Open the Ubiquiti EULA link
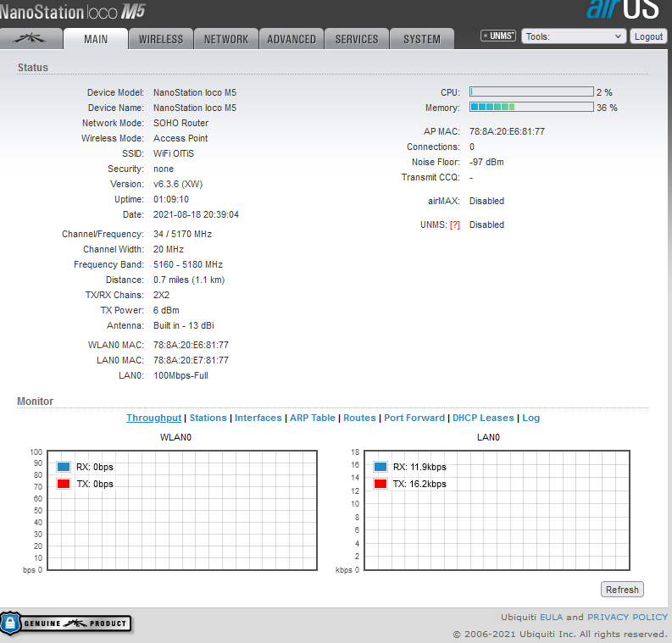Image resolution: width=672 pixels, height=643 pixels. 551,617
